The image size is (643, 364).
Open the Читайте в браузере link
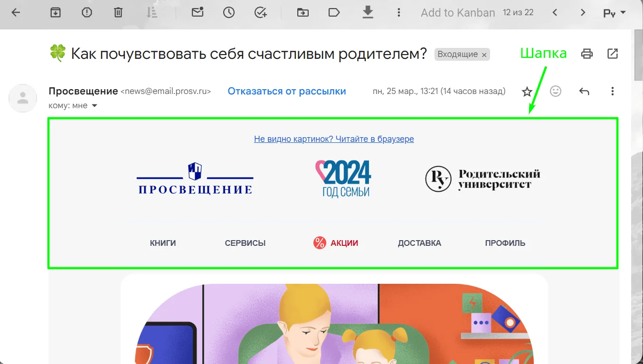[334, 139]
